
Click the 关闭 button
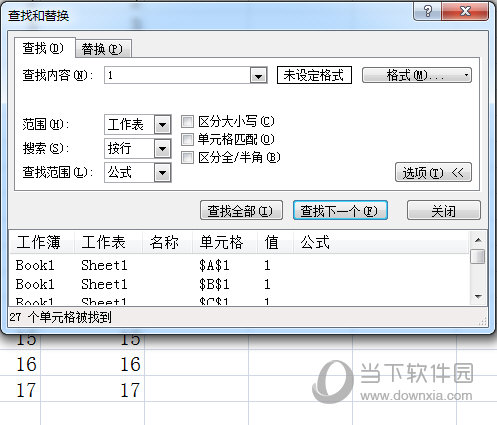(444, 210)
